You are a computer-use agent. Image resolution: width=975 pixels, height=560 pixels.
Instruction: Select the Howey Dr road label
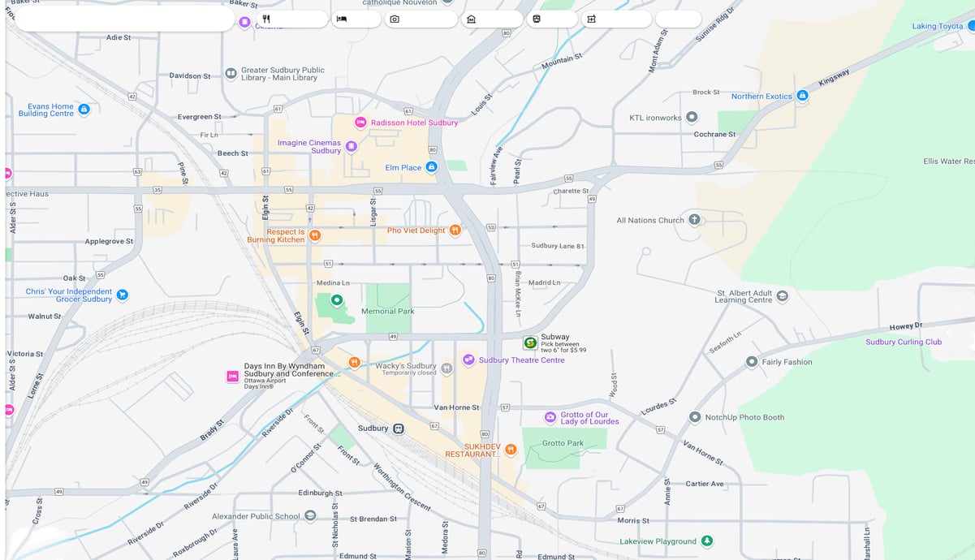click(x=906, y=326)
